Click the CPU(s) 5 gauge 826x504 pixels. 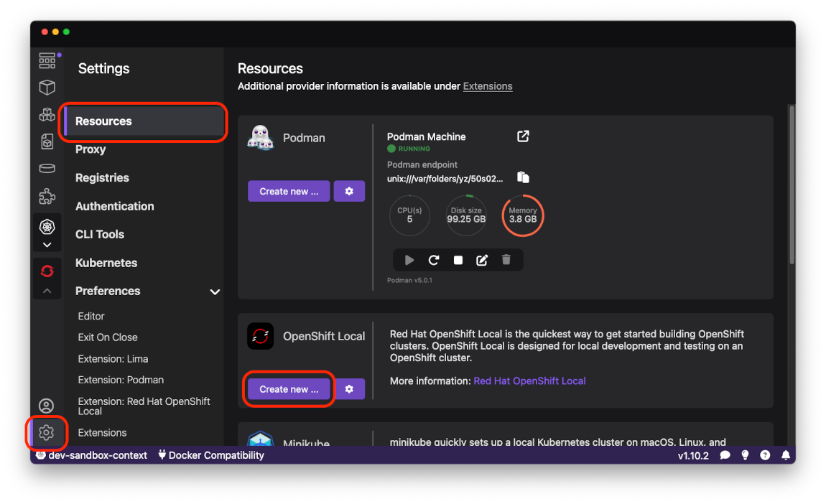click(x=409, y=215)
